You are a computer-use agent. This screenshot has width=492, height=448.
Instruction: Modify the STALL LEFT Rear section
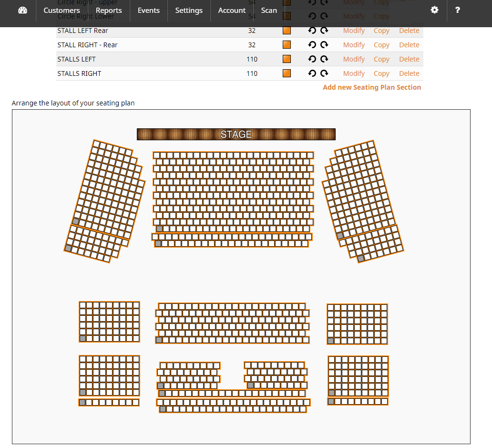pos(354,31)
